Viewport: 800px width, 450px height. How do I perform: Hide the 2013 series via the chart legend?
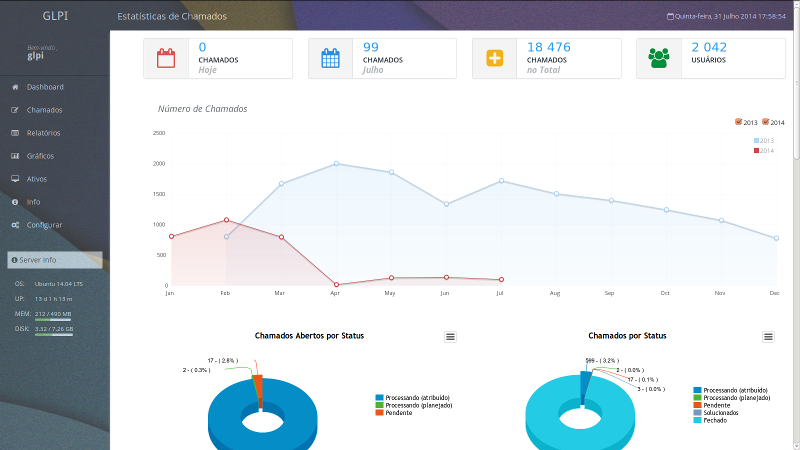coord(765,141)
